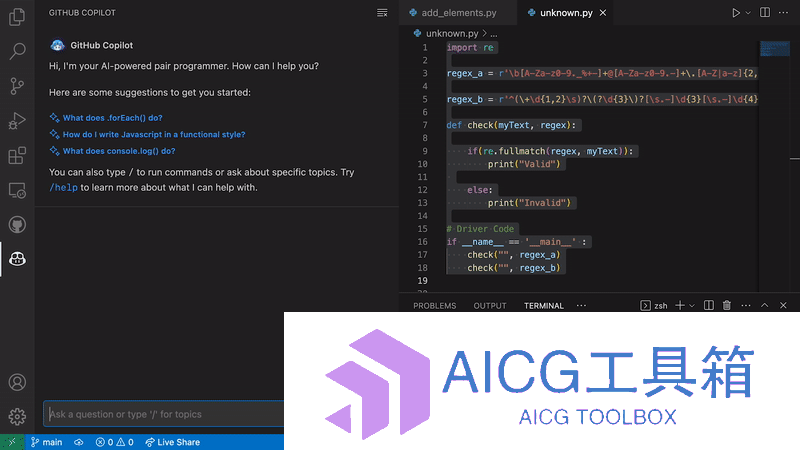Viewport: 800px width, 450px height.
Task: Kill the terminal with the trash icon
Action: coord(727,306)
